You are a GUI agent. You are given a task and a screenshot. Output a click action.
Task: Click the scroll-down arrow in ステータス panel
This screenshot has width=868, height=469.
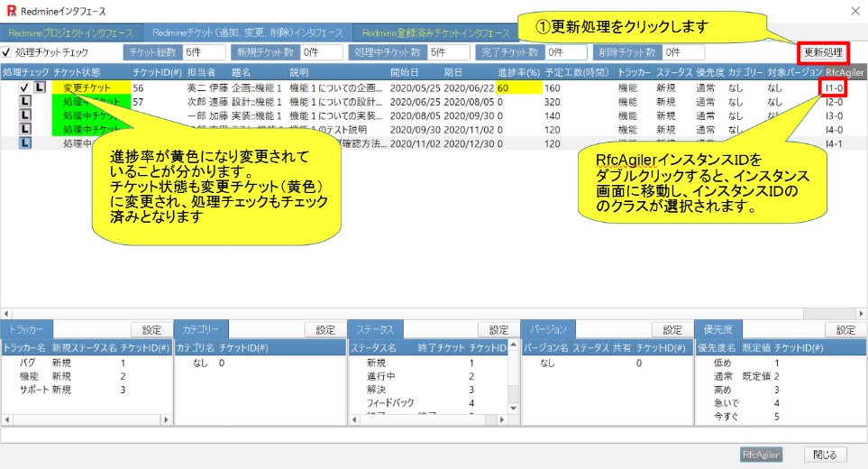(513, 409)
